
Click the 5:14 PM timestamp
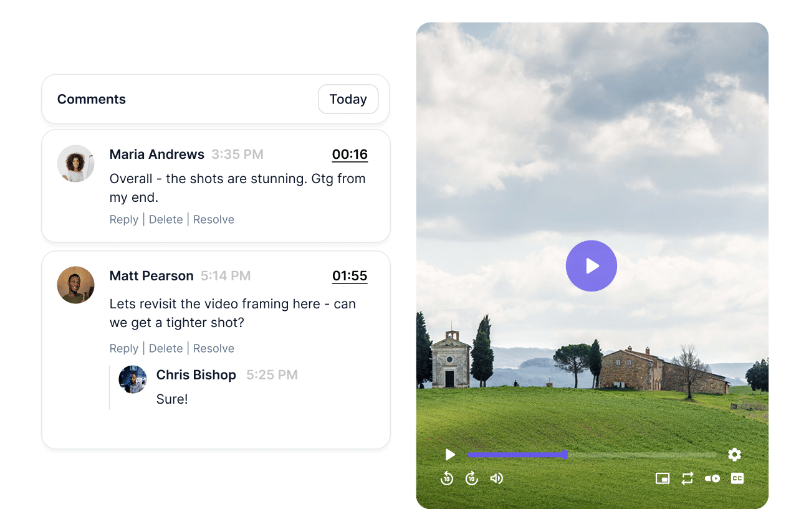[226, 276]
